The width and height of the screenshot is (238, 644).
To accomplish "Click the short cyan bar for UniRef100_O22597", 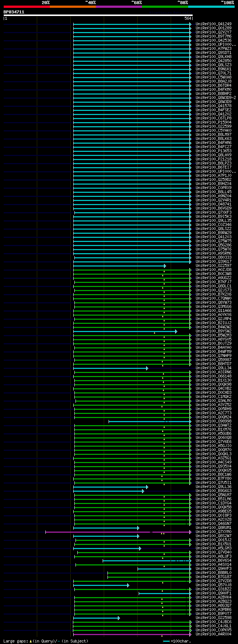I will click(x=119, y=266).
